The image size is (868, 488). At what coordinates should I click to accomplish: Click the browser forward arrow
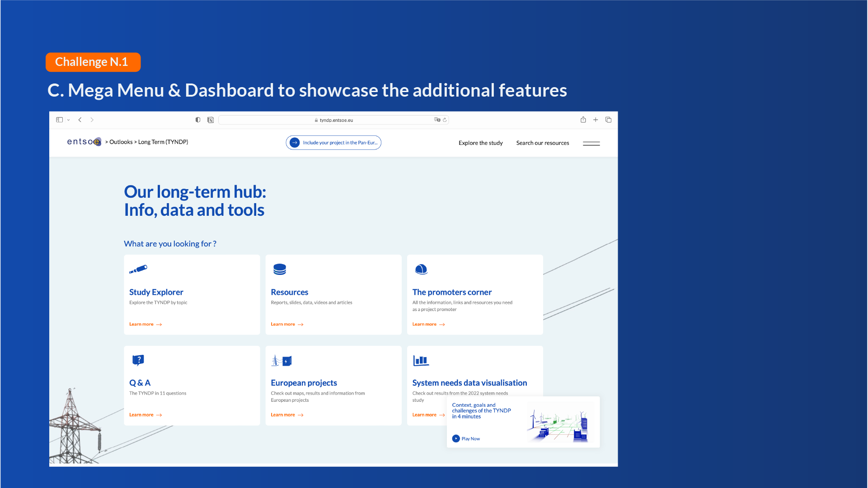click(92, 120)
